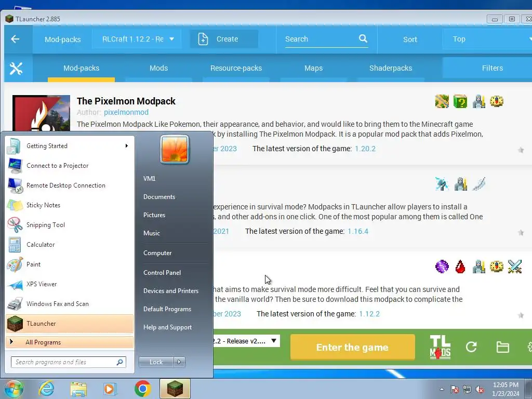Image resolution: width=532 pixels, height=399 pixels.
Task: Favorite the 1.16.4 modpack with its star
Action: click(x=521, y=233)
